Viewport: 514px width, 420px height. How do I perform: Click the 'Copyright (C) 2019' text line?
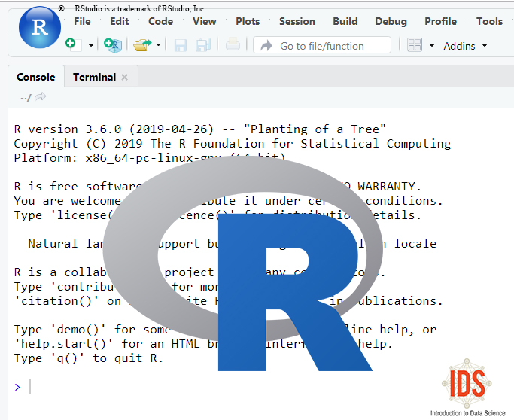233,144
